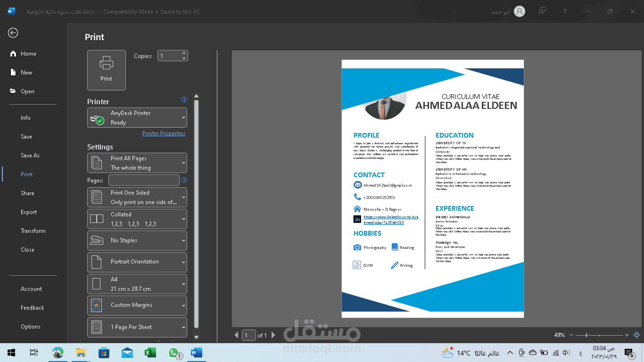The width and height of the screenshot is (644, 362).
Task: Select Transform in the sidebar
Action: 33,231
